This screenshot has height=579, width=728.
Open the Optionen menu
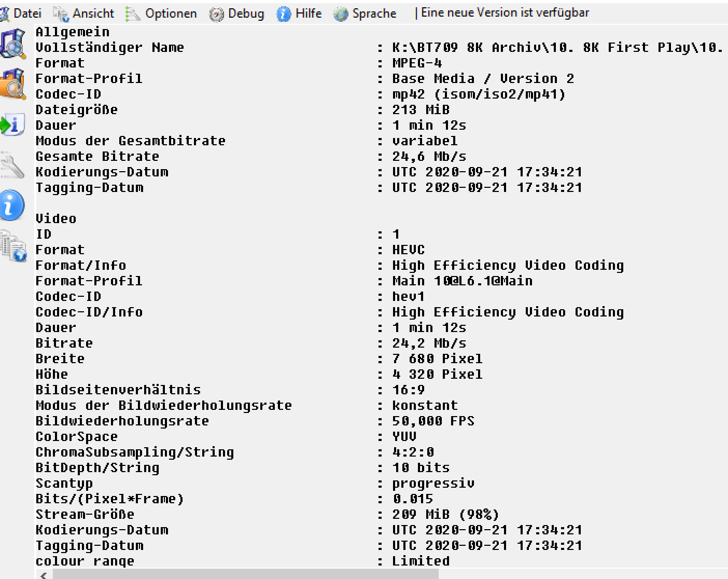pyautogui.click(x=162, y=13)
